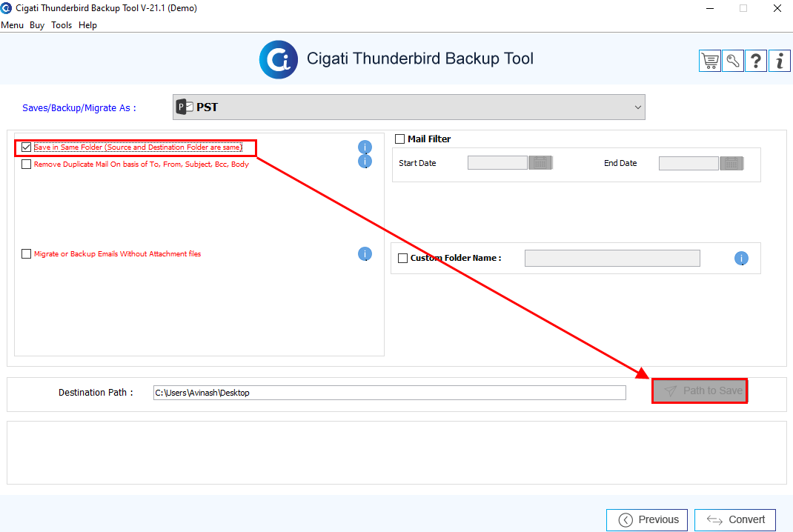The image size is (793, 532).
Task: Enable the Mail Filter checkbox
Action: [x=400, y=139]
